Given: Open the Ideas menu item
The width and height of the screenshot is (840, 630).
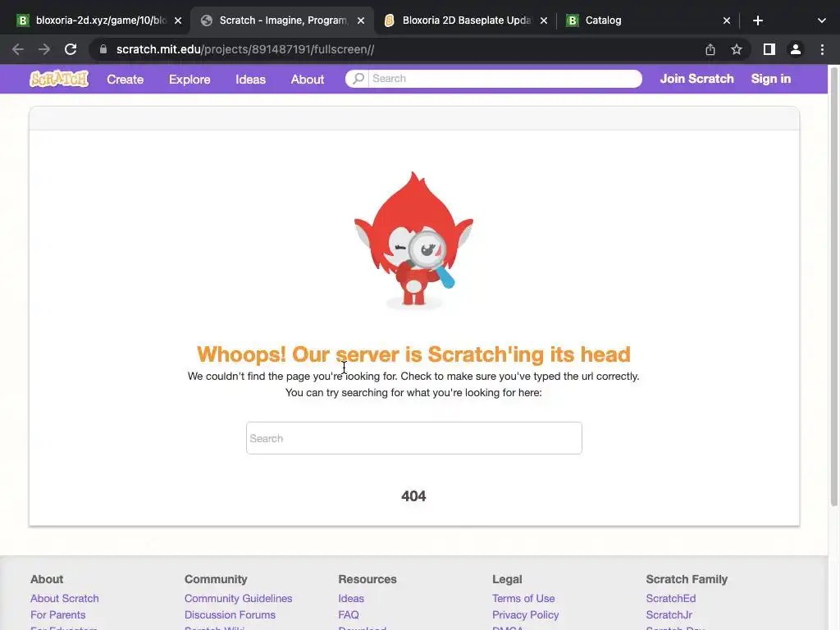Looking at the screenshot, I should pyautogui.click(x=251, y=80).
